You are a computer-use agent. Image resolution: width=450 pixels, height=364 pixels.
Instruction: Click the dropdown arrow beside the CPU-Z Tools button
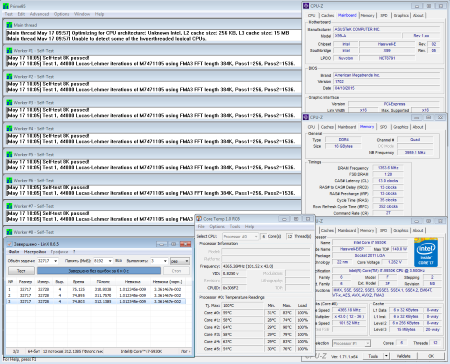click(386, 356)
